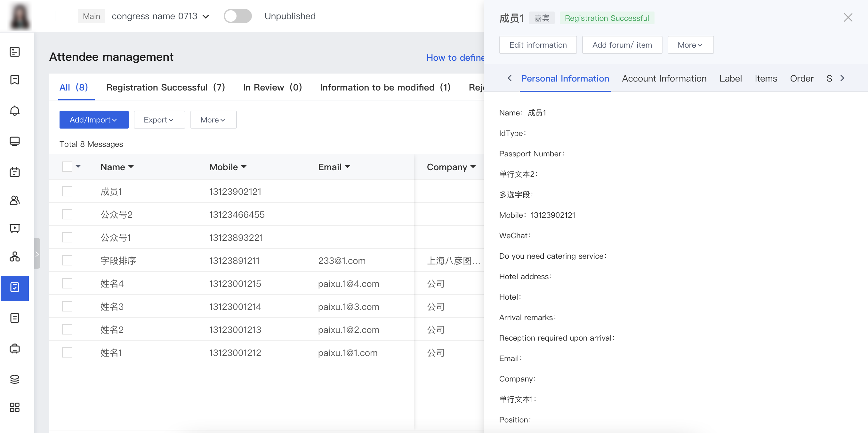
Task: Click the organization hierarchy sidebar icon
Action: 14,256
